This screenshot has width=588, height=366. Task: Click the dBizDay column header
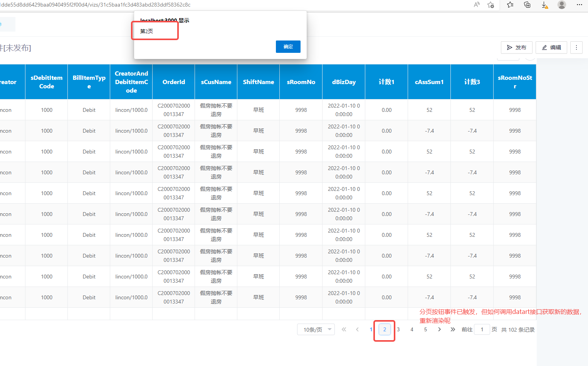(344, 82)
